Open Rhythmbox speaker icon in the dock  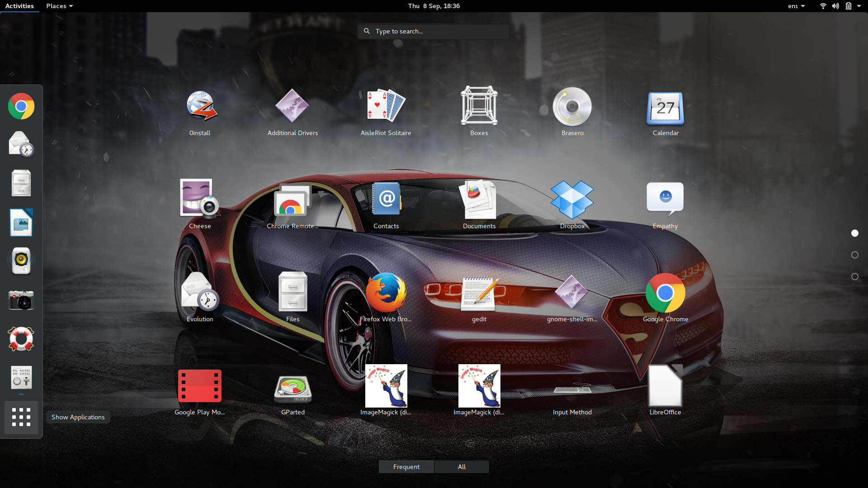tap(21, 261)
